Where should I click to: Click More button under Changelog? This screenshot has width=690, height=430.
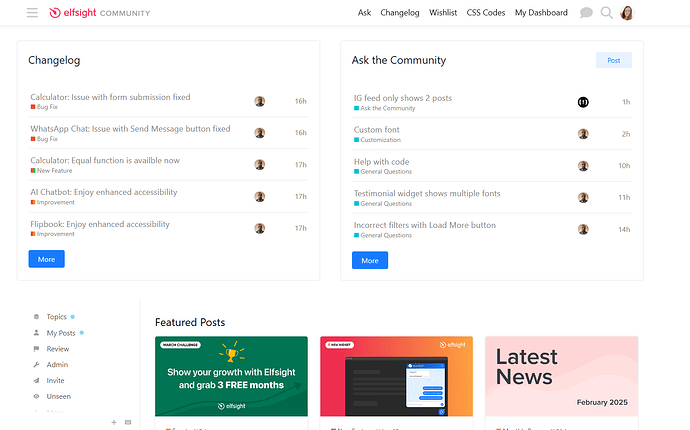[x=47, y=259]
